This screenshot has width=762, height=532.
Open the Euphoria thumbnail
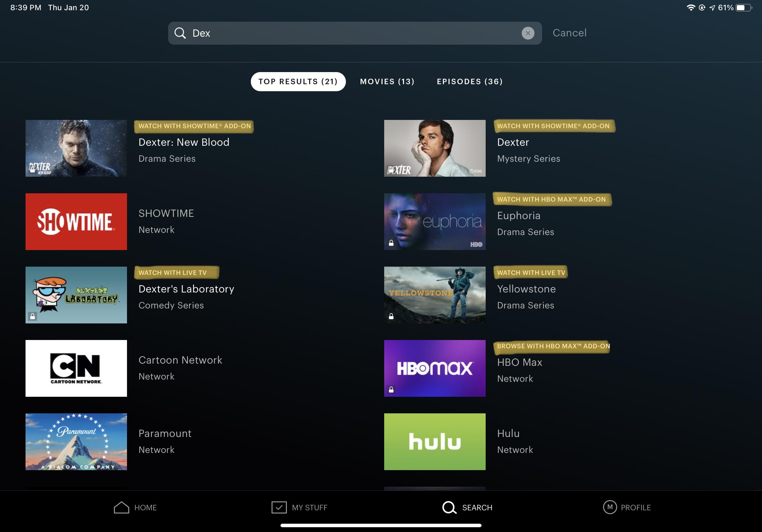tap(435, 221)
